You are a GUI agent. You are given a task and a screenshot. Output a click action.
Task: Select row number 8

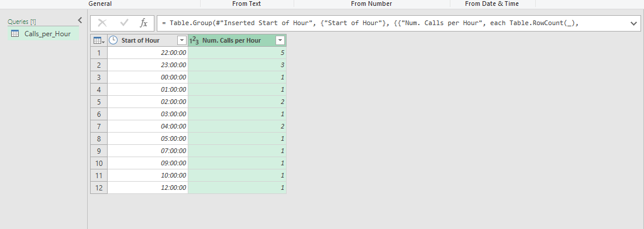pyautogui.click(x=99, y=138)
